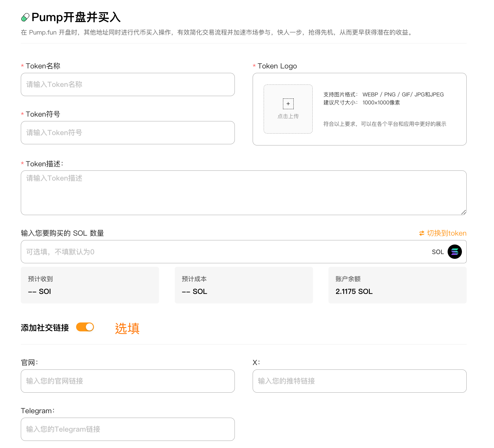
Task: Focus the Token名称 input field
Action: 128,84
